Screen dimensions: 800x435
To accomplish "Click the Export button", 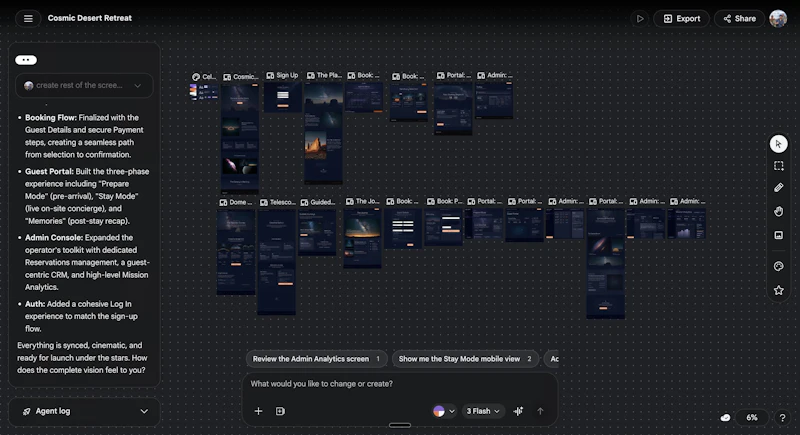I will (x=682, y=19).
